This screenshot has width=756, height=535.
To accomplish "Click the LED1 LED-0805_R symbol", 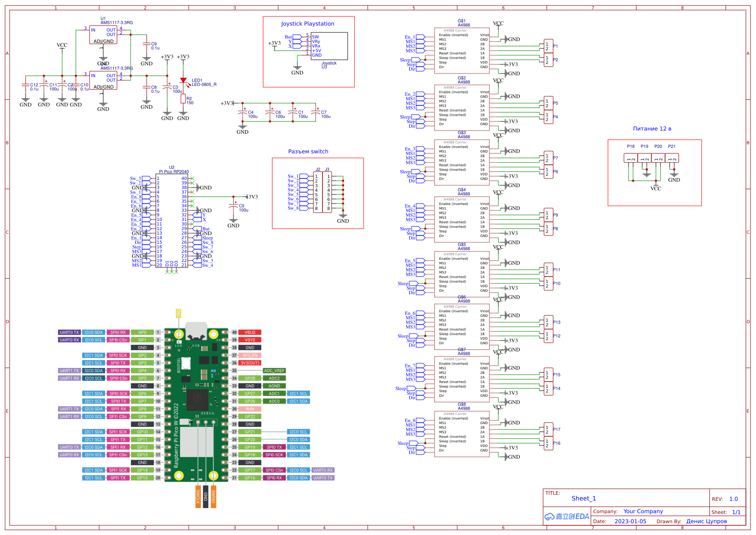I will (x=184, y=81).
